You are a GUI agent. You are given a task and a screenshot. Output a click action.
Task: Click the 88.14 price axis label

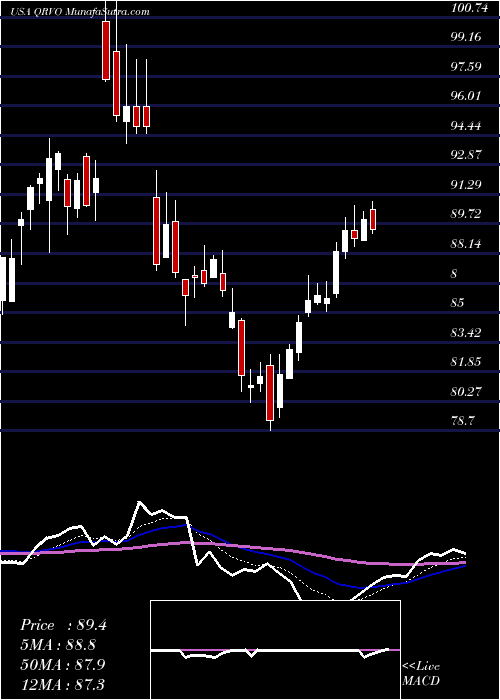466,244
